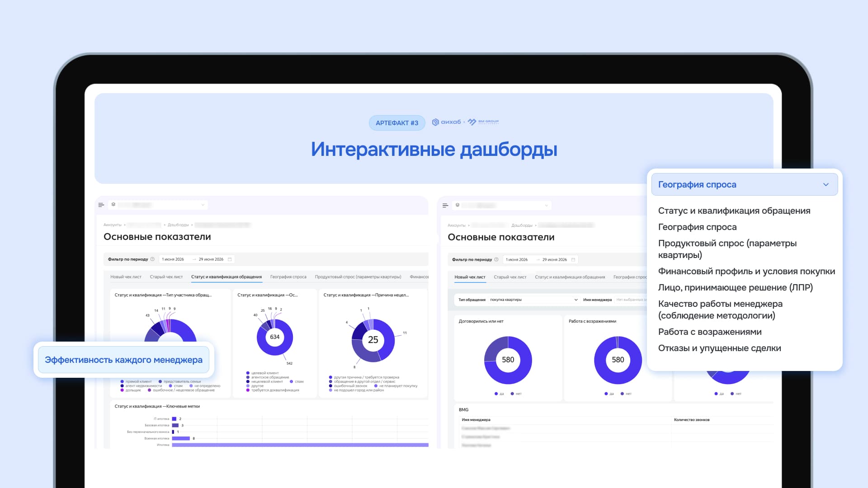Image resolution: width=868 pixels, height=488 pixels.
Task: Choose 'География спроса' in the dropdown list
Action: pyautogui.click(x=697, y=227)
